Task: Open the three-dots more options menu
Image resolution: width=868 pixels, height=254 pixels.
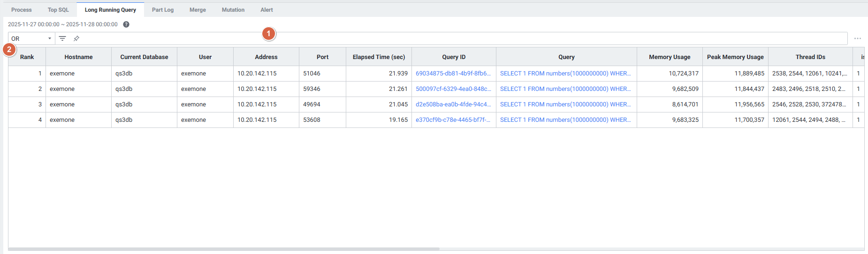Action: [x=858, y=38]
